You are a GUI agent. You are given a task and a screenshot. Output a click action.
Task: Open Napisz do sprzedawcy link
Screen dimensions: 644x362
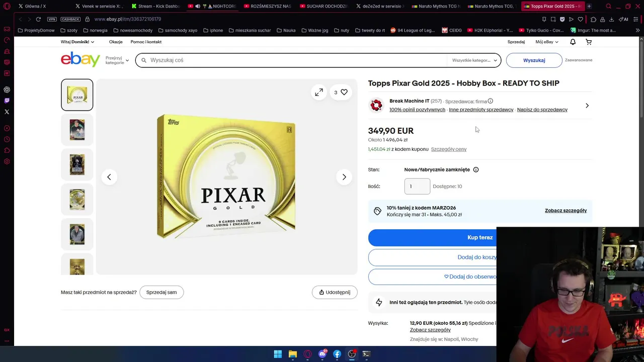point(542,110)
